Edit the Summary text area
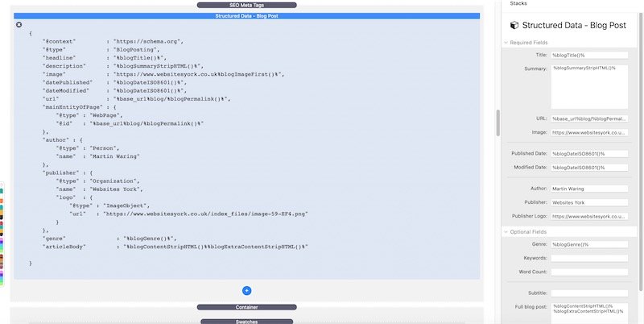The height and width of the screenshot is (324, 644). 589,86
